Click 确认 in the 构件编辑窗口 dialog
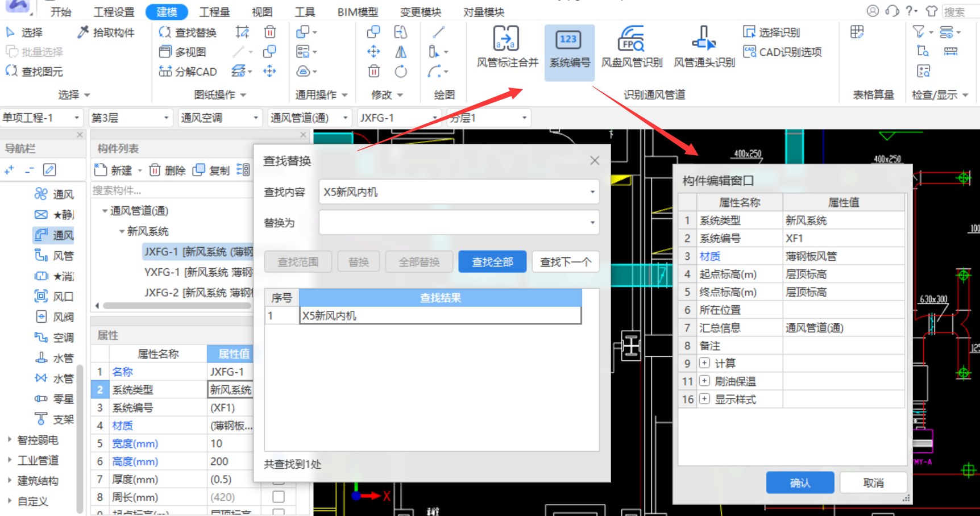980x516 pixels. (800, 483)
